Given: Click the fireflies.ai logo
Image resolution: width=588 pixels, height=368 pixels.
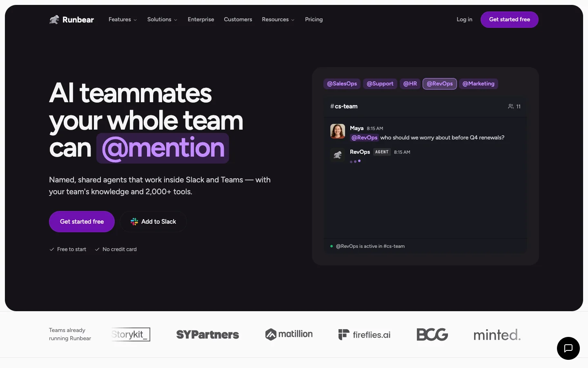Looking at the screenshot, I should click(364, 334).
